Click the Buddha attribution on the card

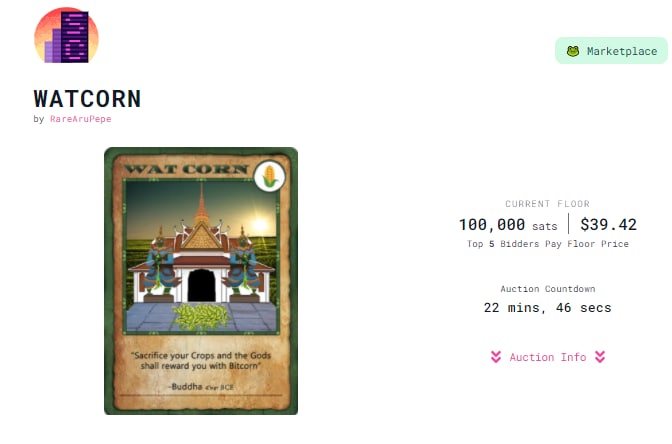point(201,387)
